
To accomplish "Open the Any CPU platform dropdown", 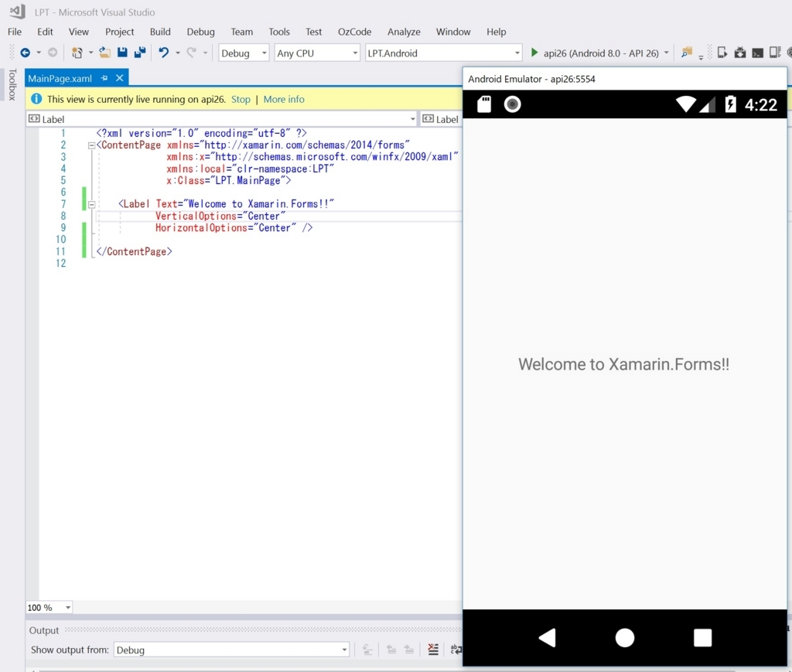I will click(317, 53).
